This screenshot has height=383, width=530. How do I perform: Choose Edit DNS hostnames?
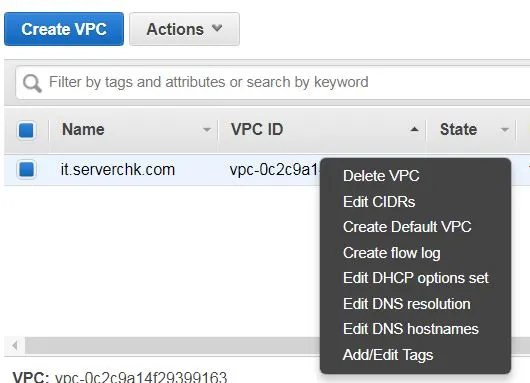pos(411,329)
